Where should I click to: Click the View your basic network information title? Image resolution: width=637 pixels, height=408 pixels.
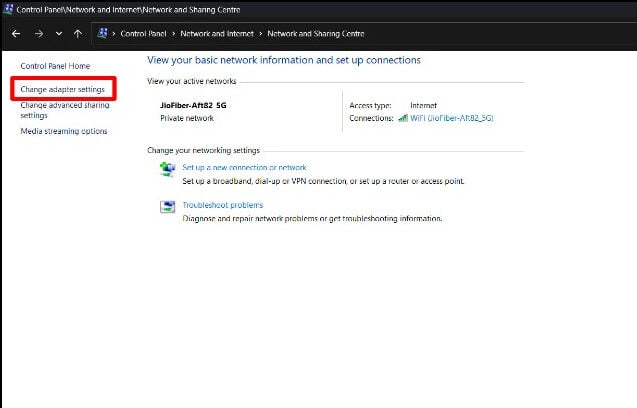(284, 60)
